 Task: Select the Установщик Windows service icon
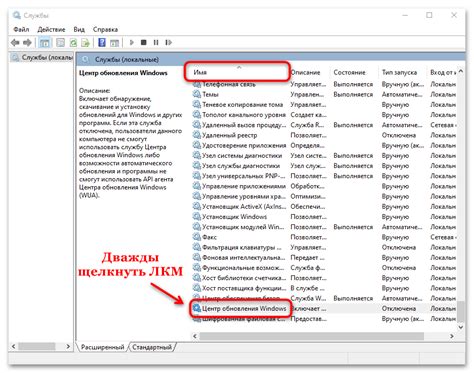[x=197, y=217]
